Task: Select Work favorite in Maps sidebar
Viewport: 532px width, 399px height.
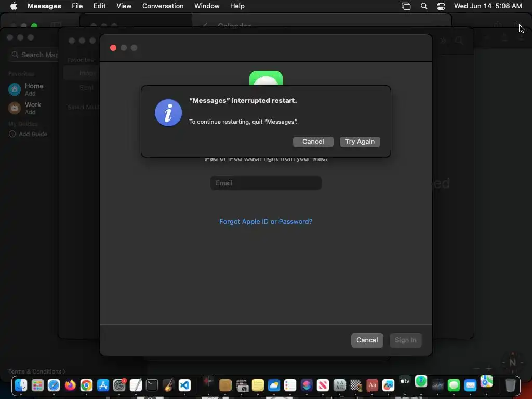Action: (x=25, y=108)
